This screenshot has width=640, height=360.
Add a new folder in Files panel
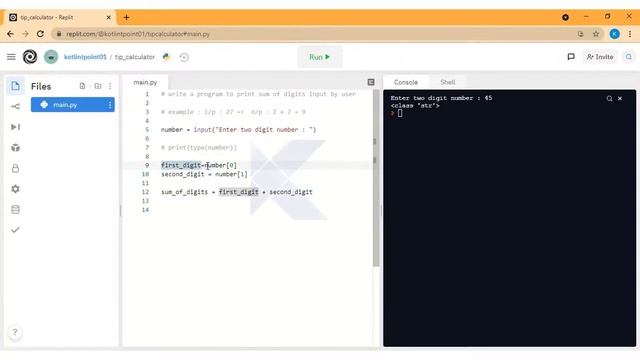point(98,86)
